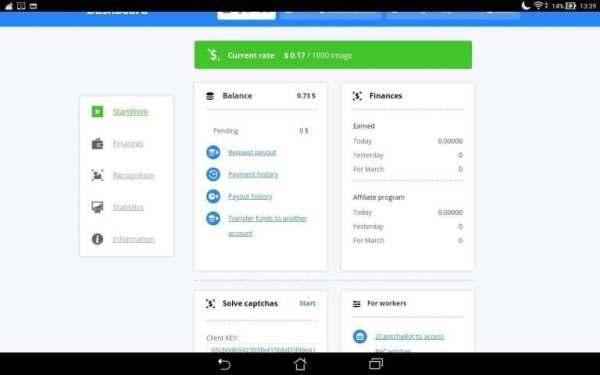Open the Finances sidebar link

128,143
